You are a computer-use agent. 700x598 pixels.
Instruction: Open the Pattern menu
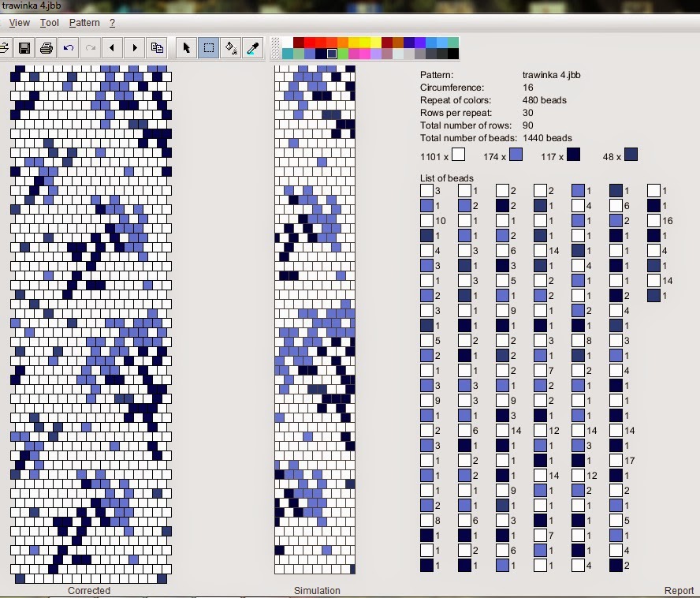coord(84,23)
